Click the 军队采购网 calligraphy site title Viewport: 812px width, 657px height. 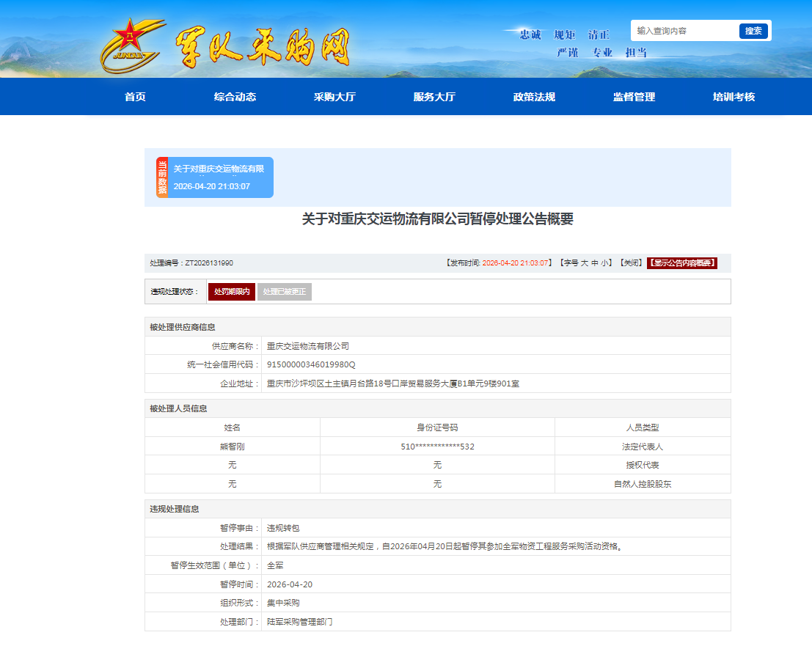(x=262, y=48)
